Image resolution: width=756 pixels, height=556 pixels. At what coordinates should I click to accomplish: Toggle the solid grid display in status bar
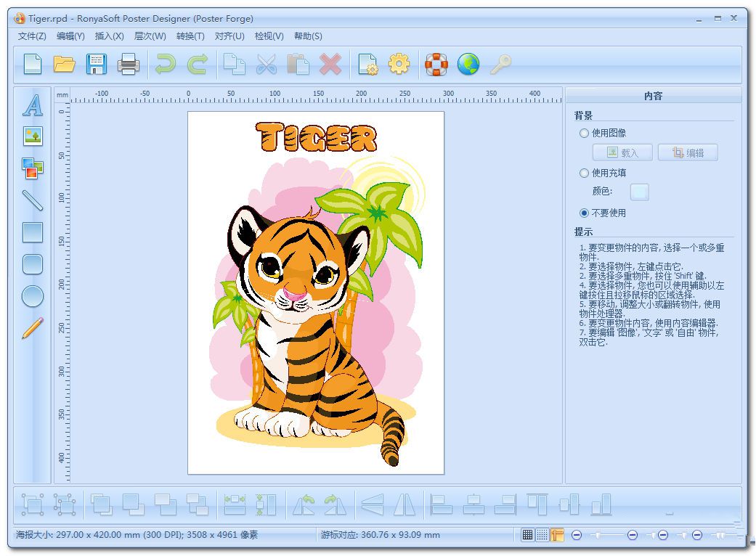[x=527, y=535]
